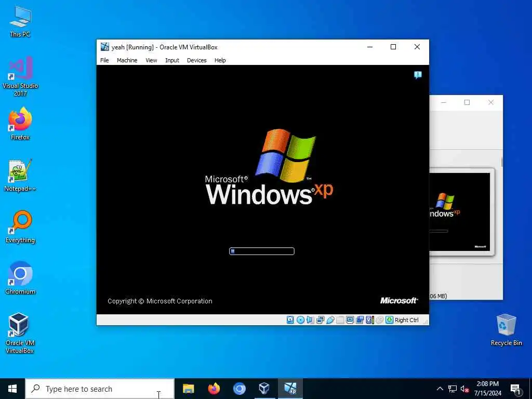Click the Windows XP boot progress bar
The image size is (532, 399).
tap(262, 251)
